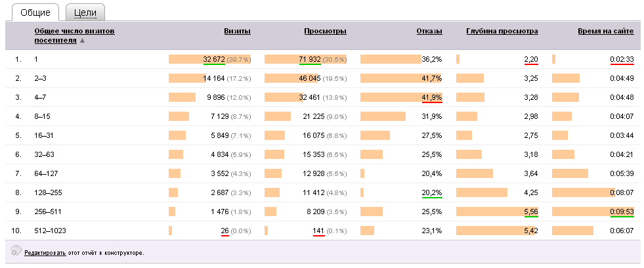Screen dimensions: 644x268
Task: Switch to the Цели tab
Action: 85,12
